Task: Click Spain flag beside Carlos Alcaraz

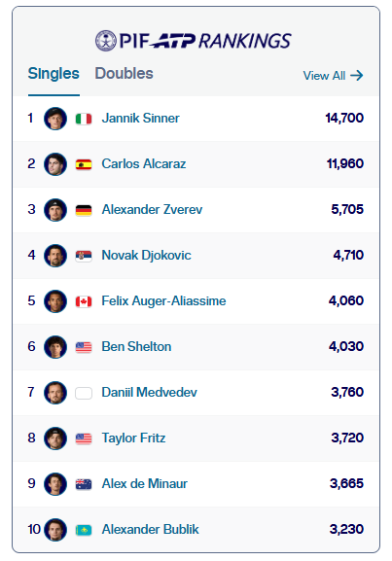Action: click(84, 164)
